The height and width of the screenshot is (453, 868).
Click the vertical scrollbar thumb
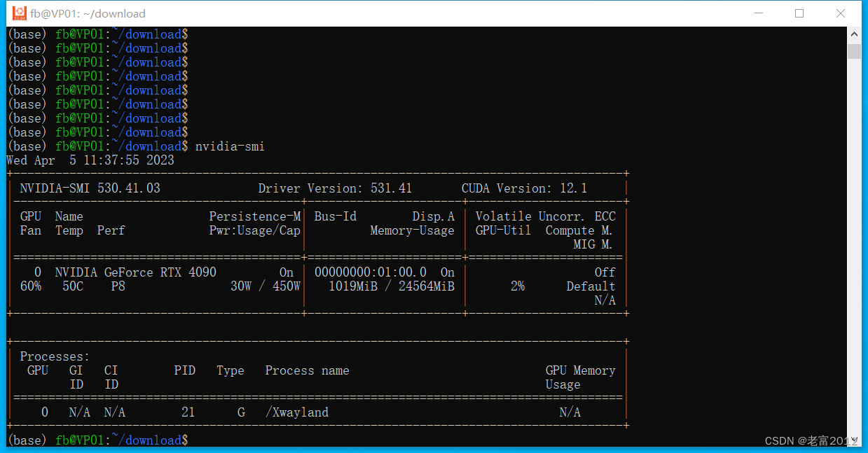click(x=854, y=51)
